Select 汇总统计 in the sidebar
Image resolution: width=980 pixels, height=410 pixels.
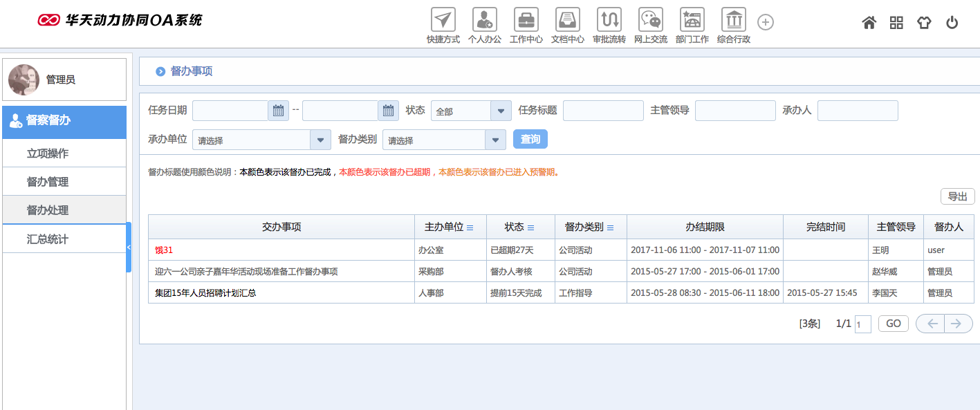pyautogui.click(x=48, y=239)
